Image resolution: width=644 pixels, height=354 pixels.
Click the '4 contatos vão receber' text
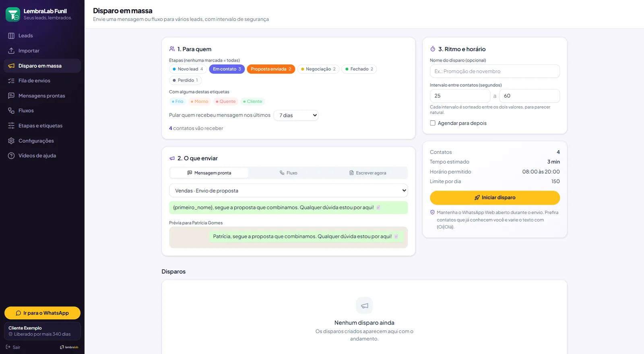coord(196,128)
